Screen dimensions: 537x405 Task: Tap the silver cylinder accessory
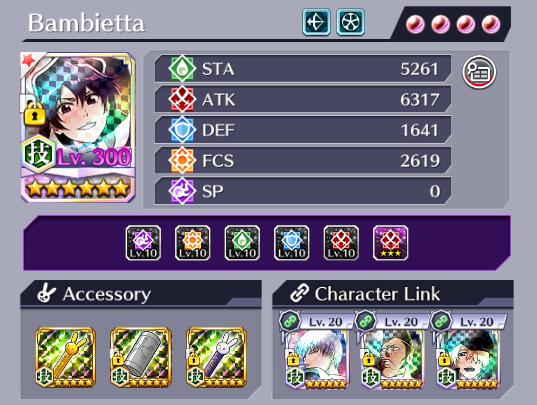141,357
